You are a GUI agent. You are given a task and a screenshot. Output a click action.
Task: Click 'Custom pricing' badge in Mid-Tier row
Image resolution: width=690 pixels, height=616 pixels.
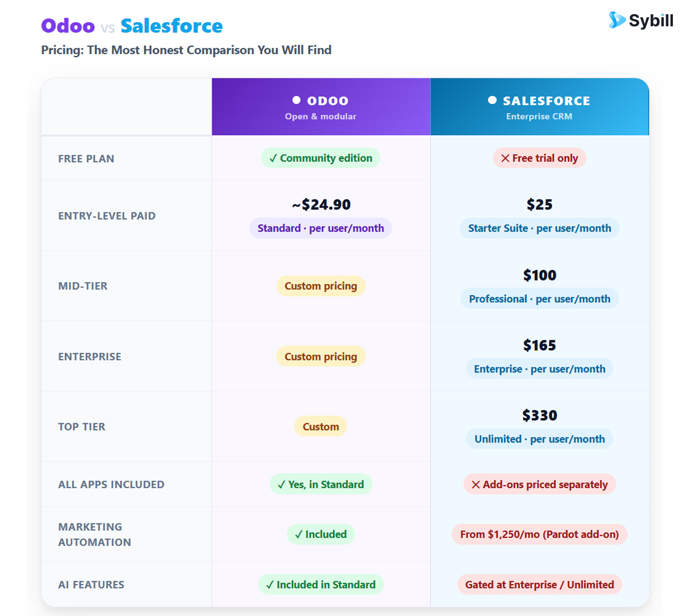click(321, 286)
